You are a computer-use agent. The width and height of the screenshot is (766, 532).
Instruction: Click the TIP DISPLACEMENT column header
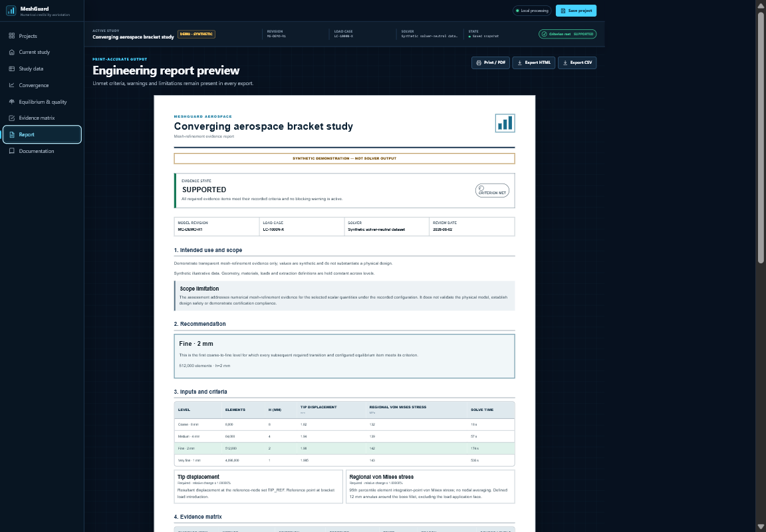pyautogui.click(x=319, y=407)
